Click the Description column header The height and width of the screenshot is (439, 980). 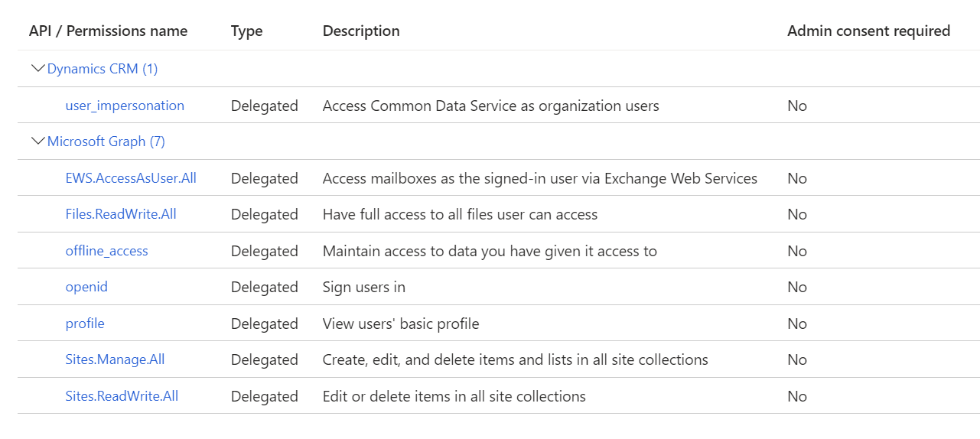tap(361, 31)
